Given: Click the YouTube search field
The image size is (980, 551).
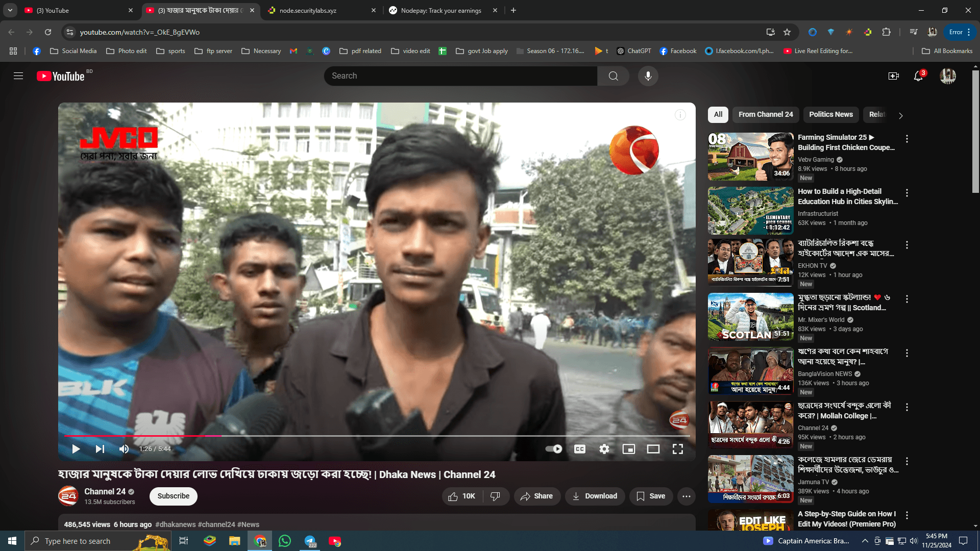Looking at the screenshot, I should [x=461, y=76].
